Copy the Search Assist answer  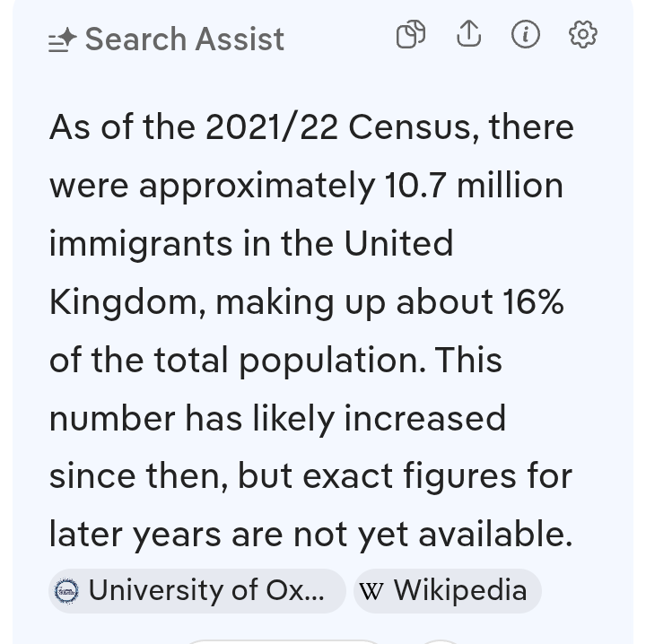coord(410,35)
